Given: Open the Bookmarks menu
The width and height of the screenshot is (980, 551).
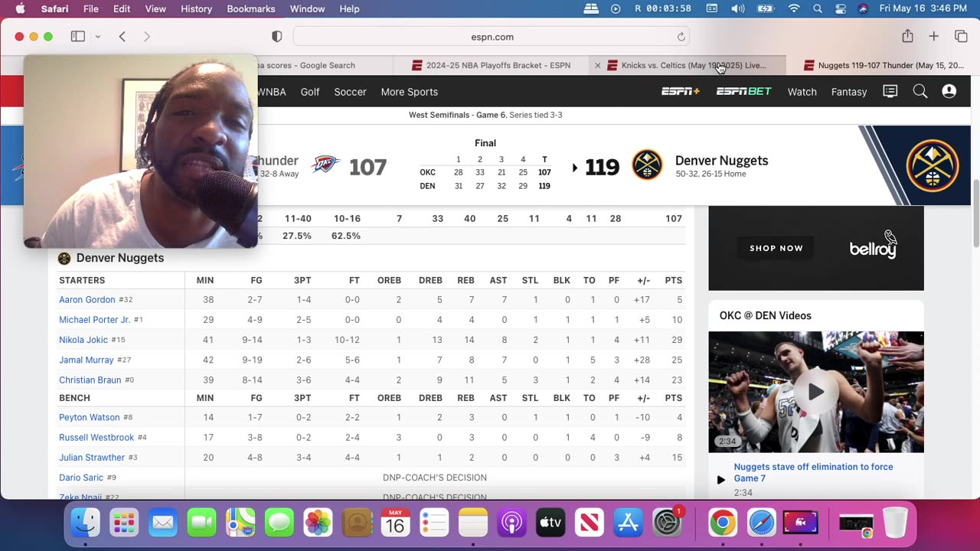Looking at the screenshot, I should tap(250, 8).
